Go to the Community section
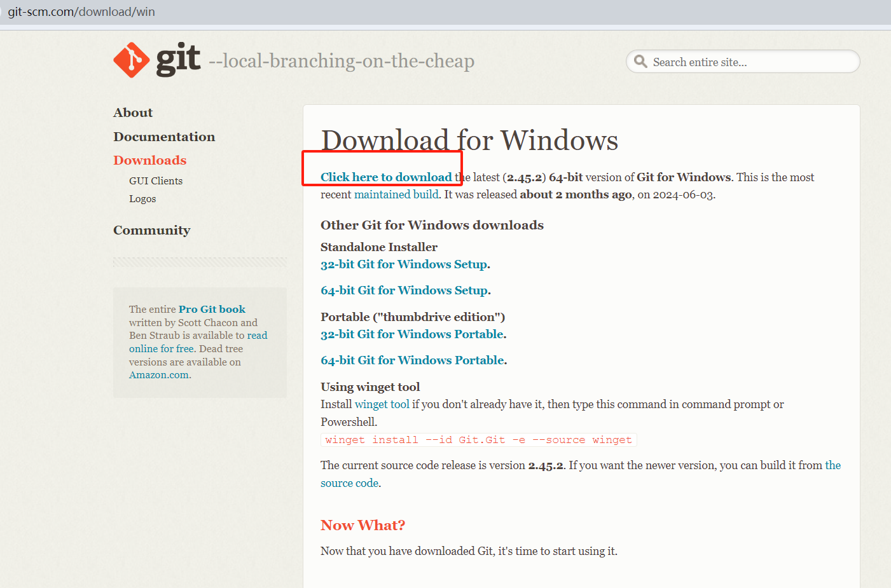 152,230
